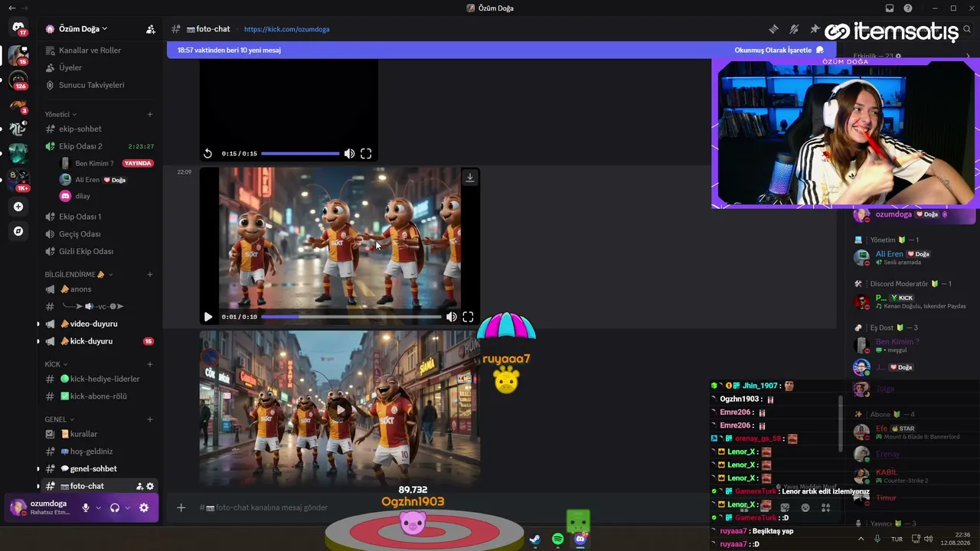
Task: Go back with the left arrow
Action: tap(11, 8)
